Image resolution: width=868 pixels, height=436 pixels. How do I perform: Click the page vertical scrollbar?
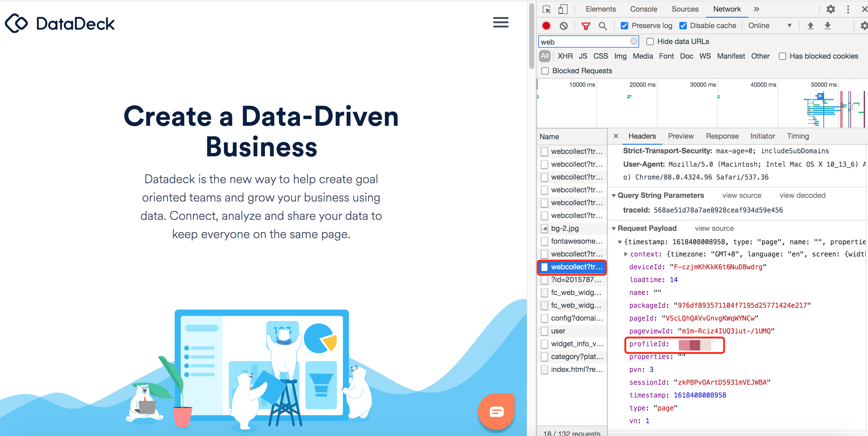(532, 35)
